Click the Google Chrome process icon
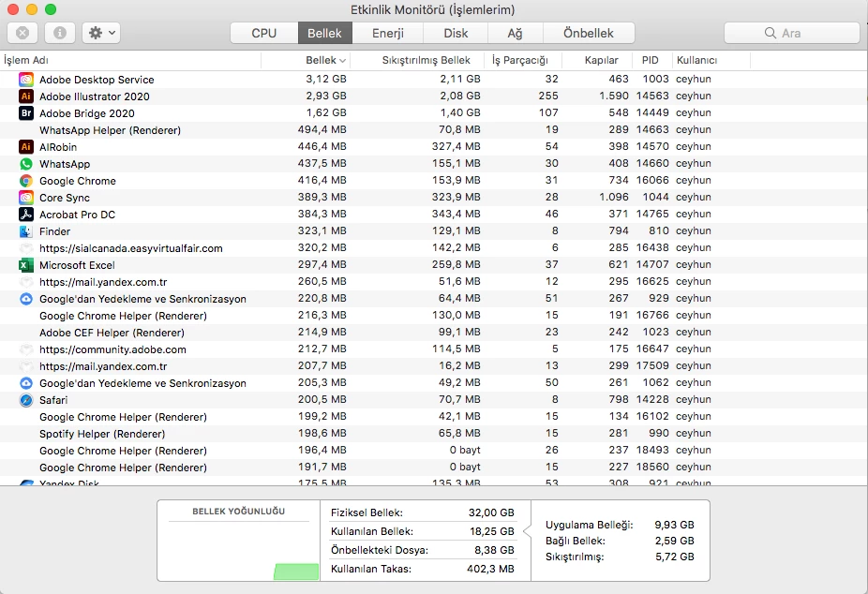This screenshot has width=868, height=594. (x=26, y=181)
